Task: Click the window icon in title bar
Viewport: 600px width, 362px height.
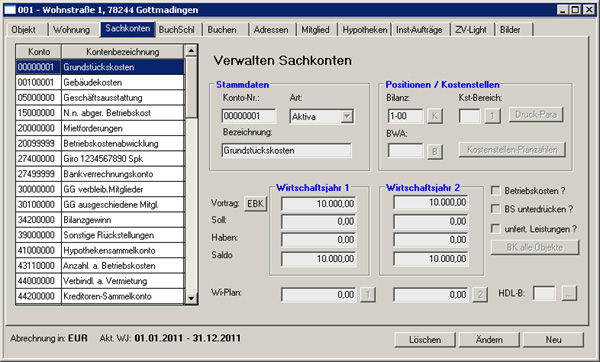Action: click(9, 10)
